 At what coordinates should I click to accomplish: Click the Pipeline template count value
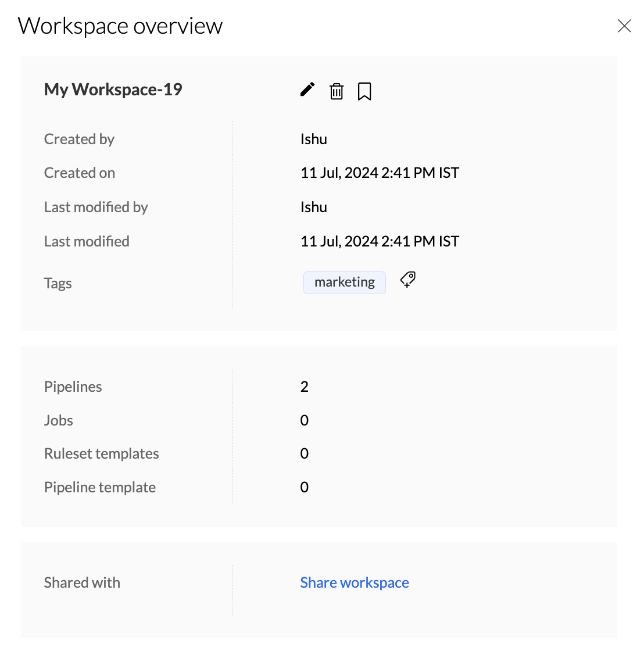pyautogui.click(x=304, y=487)
